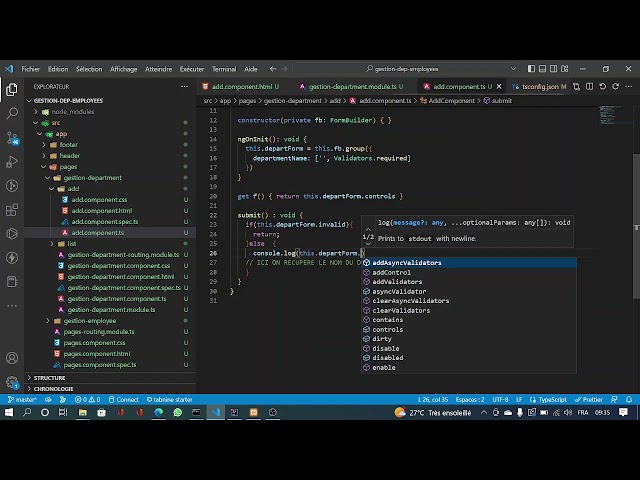
Task: Click submit in the breadcrumb
Action: click(x=501, y=101)
